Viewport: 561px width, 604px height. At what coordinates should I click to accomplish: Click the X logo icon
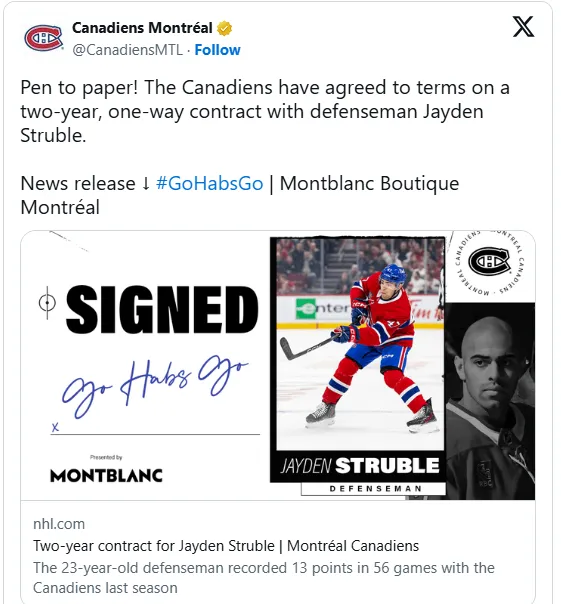click(x=523, y=27)
